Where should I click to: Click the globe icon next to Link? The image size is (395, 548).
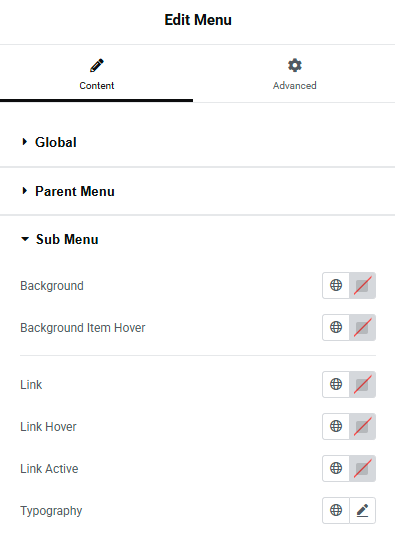336,384
